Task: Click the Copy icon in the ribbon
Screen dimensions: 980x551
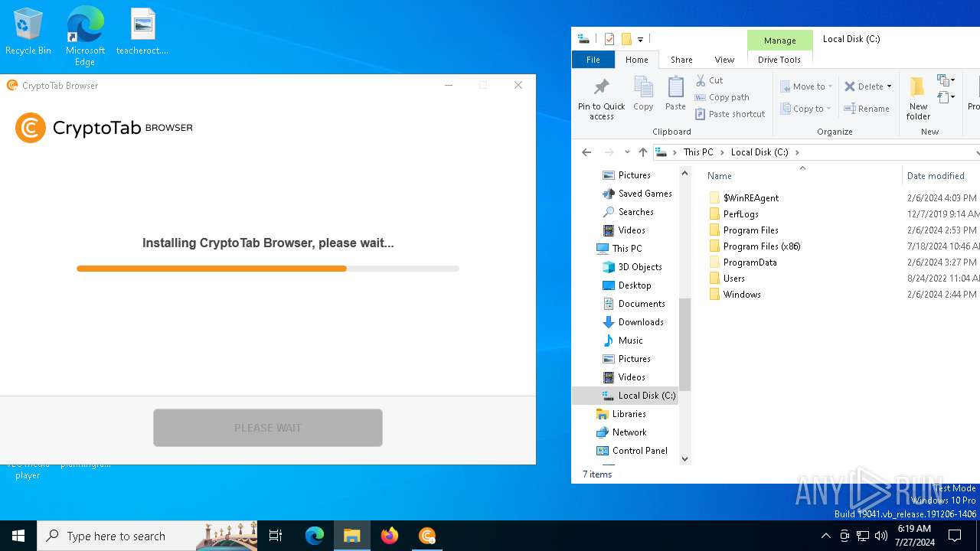Action: [643, 94]
